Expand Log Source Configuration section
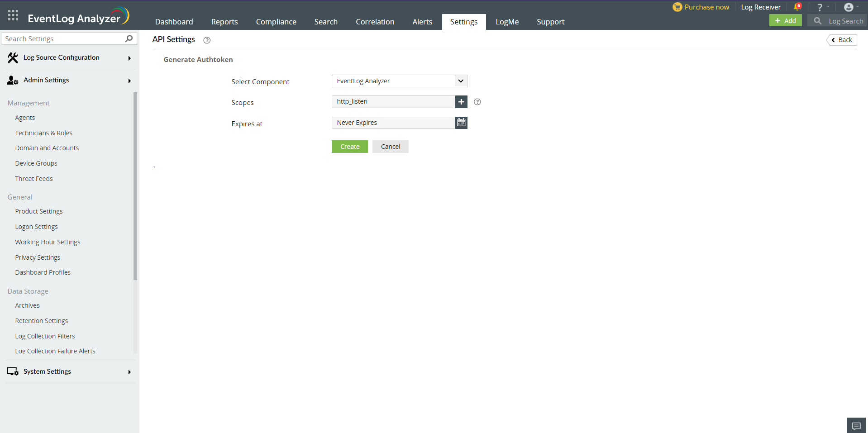Viewport: 868px width, 433px height. tap(129, 58)
